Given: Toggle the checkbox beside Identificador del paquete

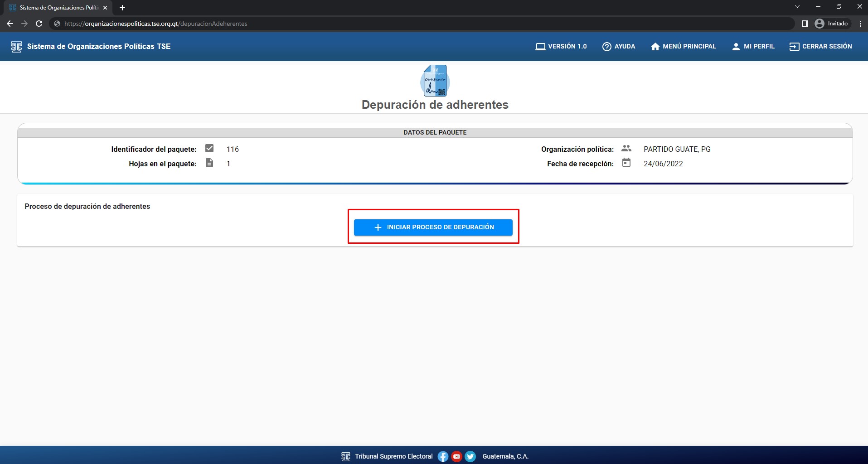Looking at the screenshot, I should coord(209,148).
